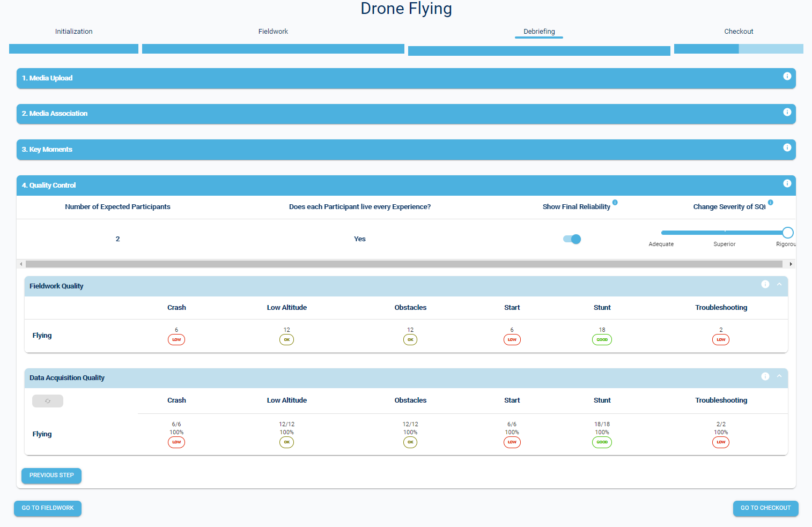This screenshot has height=527, width=812.
Task: Set the severity slider to Superior
Action: tap(725, 233)
